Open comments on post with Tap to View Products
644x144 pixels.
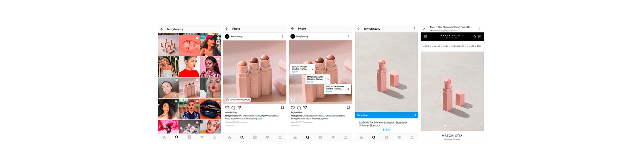tap(233, 108)
